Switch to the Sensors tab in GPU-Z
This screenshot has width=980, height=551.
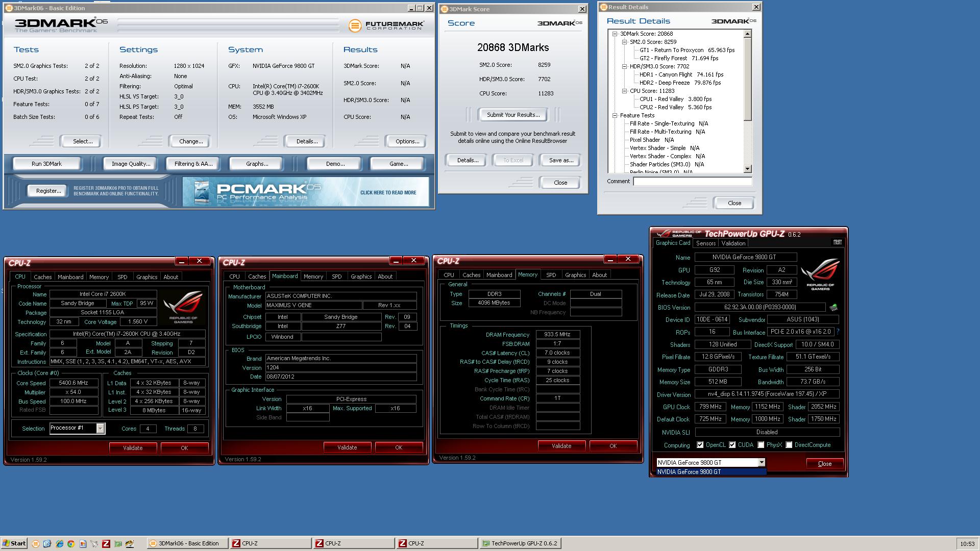tap(705, 243)
